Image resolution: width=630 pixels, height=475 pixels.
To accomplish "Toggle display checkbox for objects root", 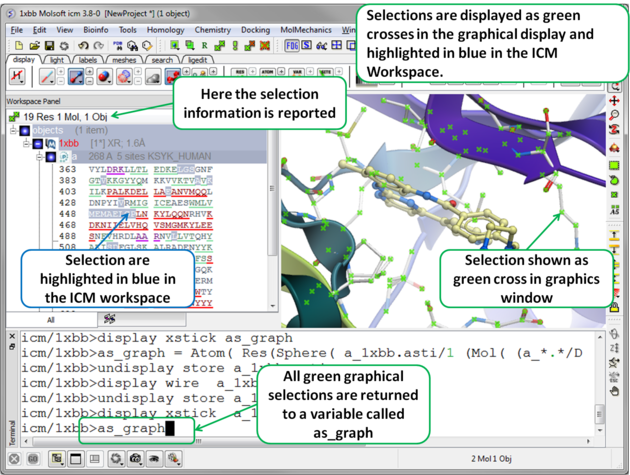I will coord(25,131).
